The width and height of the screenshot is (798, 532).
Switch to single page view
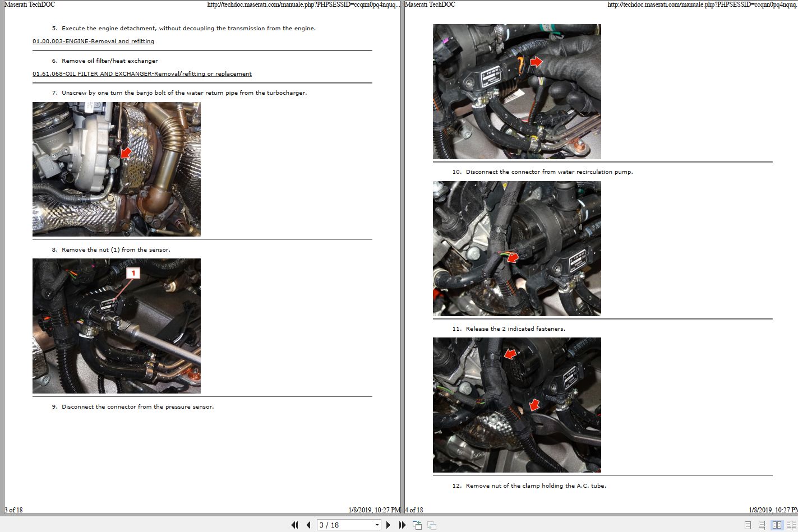(748, 525)
